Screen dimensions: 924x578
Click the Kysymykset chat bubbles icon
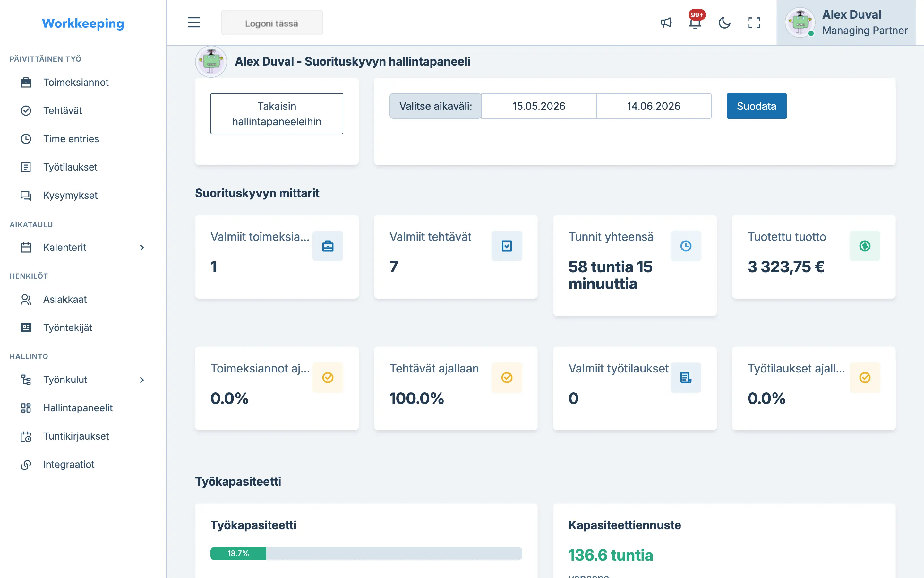[26, 195]
